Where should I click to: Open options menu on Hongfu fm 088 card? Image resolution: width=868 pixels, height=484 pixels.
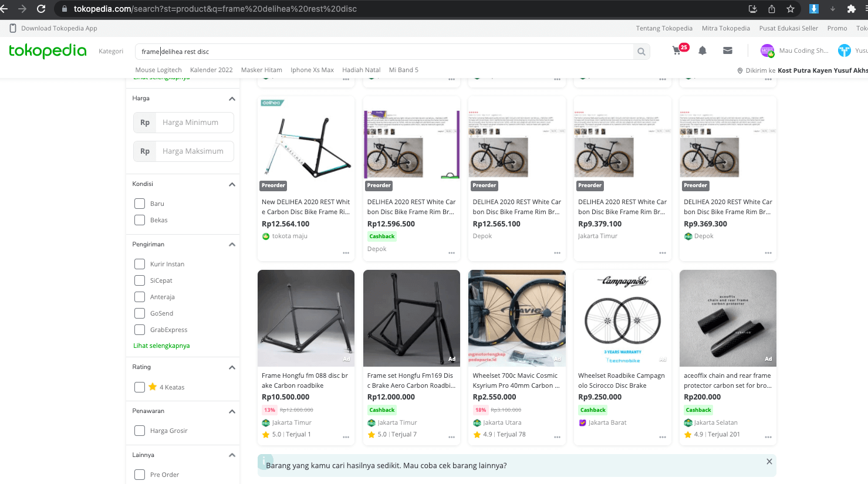pos(346,437)
